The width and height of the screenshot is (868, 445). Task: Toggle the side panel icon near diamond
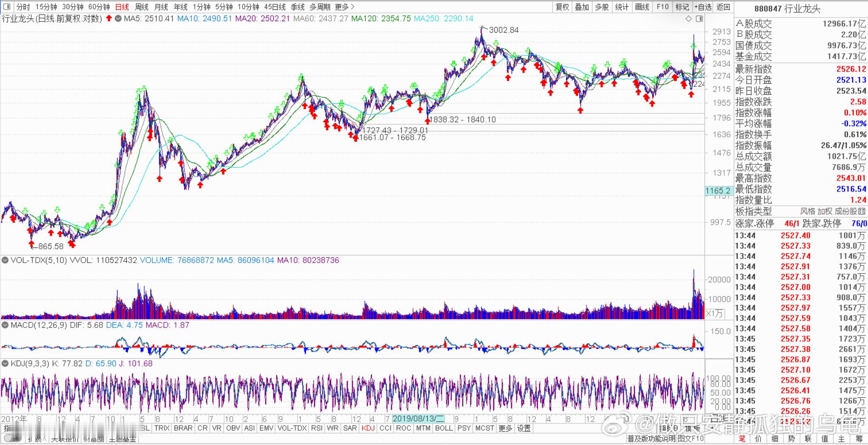click(x=699, y=19)
